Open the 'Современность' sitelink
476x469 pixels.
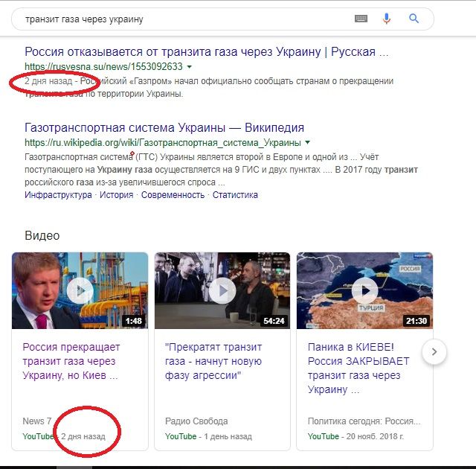pyautogui.click(x=173, y=195)
